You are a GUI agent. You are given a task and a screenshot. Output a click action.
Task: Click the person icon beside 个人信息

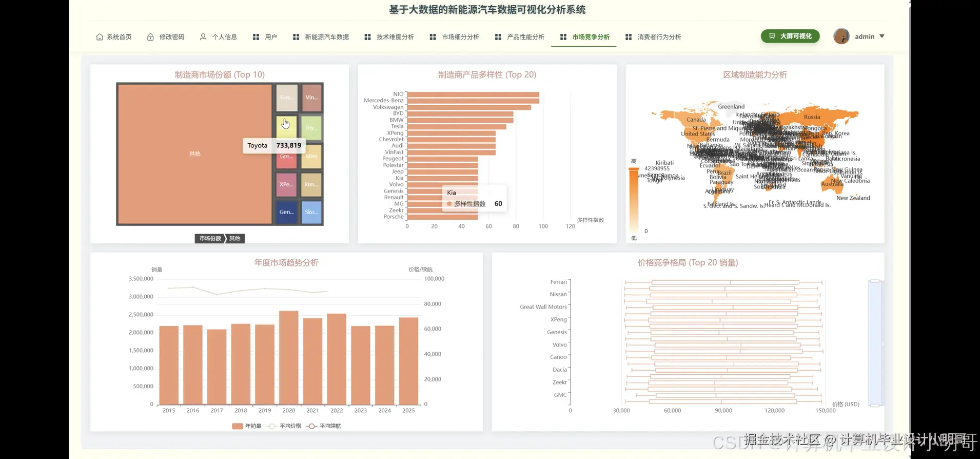(x=203, y=37)
